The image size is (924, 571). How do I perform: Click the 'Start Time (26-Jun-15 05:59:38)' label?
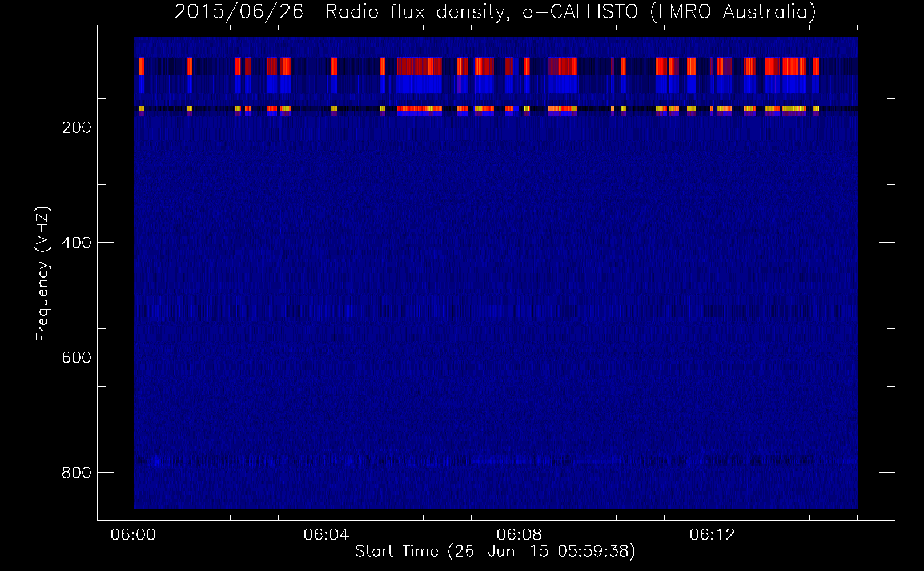coord(495,552)
